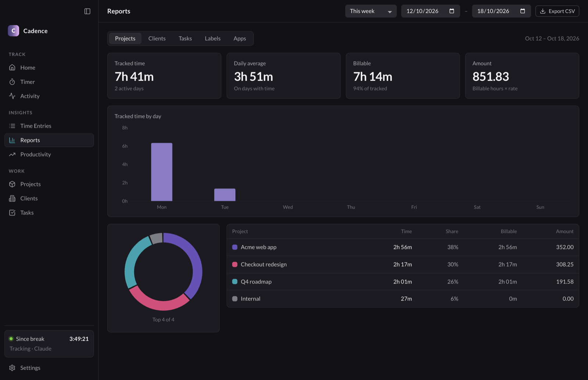
Task: Click the Cadence logo icon
Action: click(14, 31)
